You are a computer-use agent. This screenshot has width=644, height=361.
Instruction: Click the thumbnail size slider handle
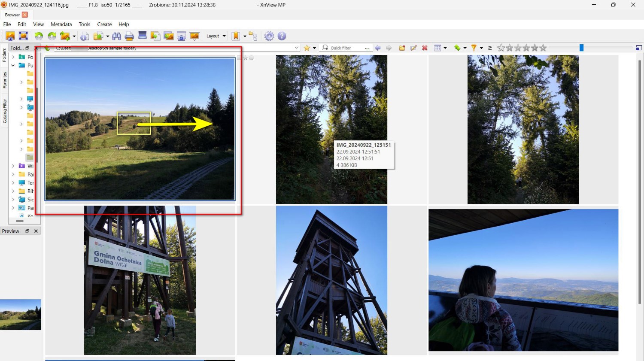pyautogui.click(x=581, y=48)
